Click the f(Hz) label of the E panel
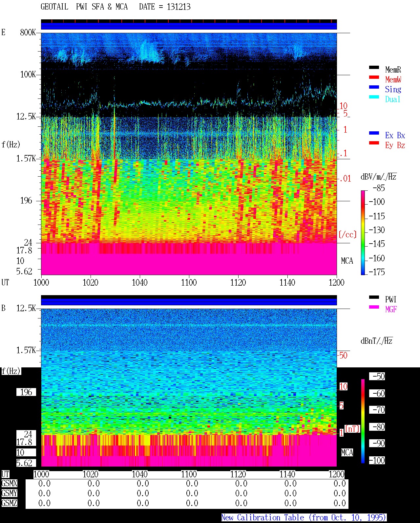The image size is (420, 523). (11, 144)
